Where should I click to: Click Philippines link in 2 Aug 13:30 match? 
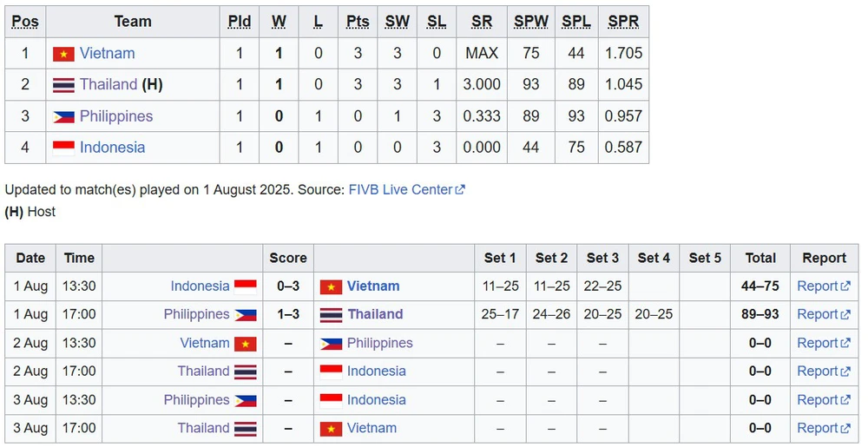coord(380,343)
